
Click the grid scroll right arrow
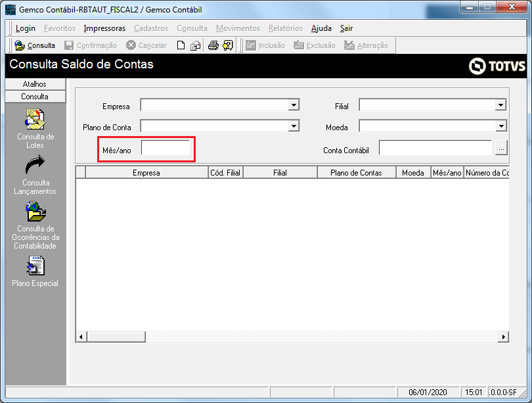(x=503, y=337)
